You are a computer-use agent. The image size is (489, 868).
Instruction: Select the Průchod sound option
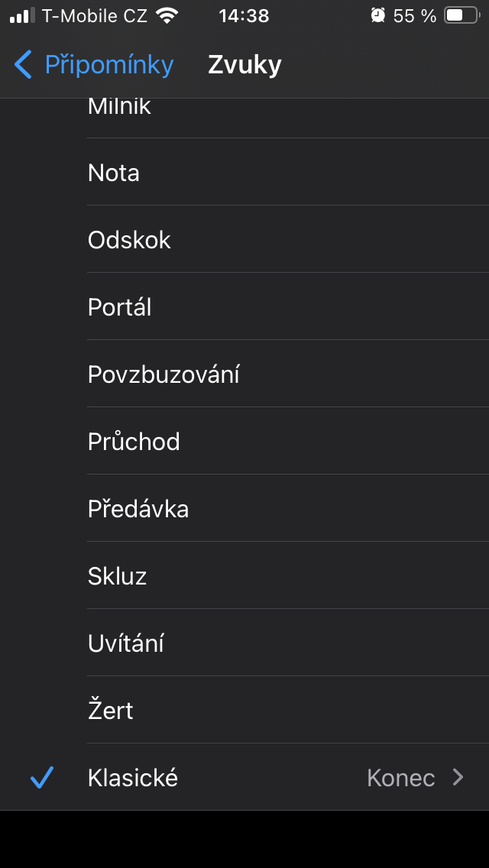[x=134, y=442]
